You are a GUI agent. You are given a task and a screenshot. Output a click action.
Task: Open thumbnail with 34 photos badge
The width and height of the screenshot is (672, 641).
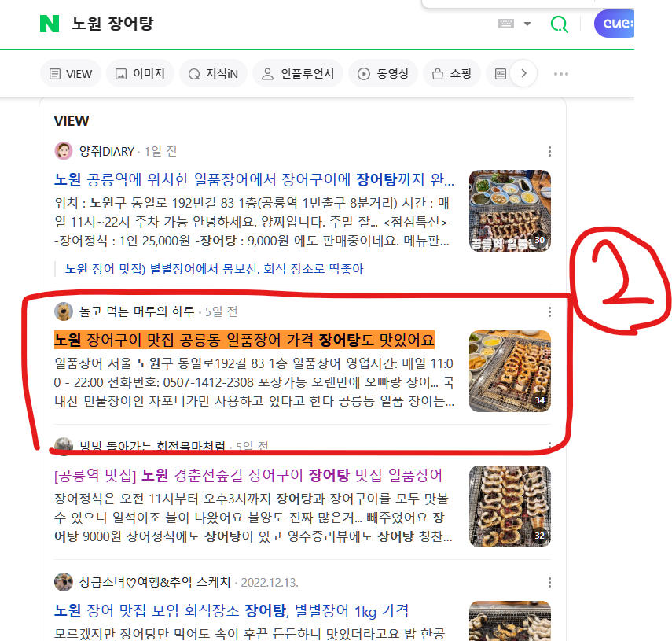(509, 371)
